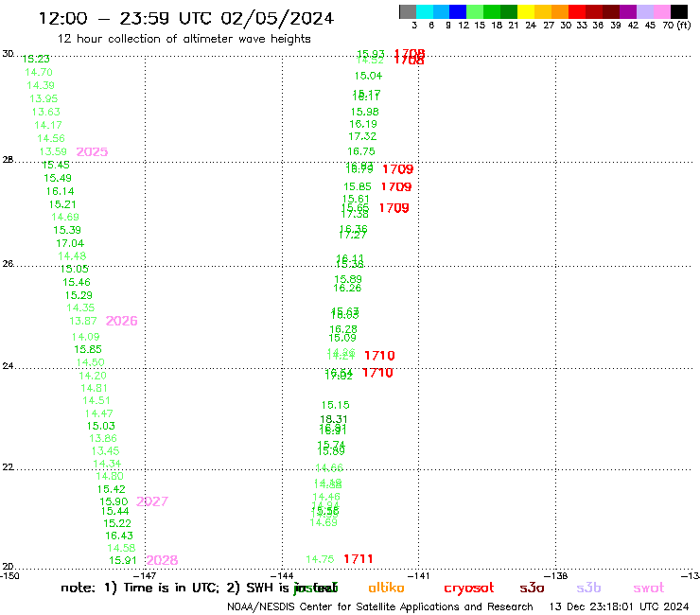Select the longitude axis label -138
Image resolution: width=700 pixels, height=615 pixels.
pyautogui.click(x=556, y=575)
